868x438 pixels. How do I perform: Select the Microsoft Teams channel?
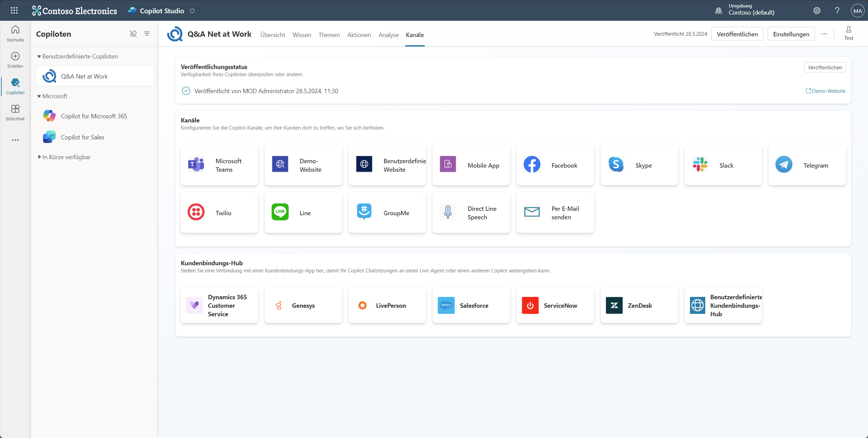219,165
